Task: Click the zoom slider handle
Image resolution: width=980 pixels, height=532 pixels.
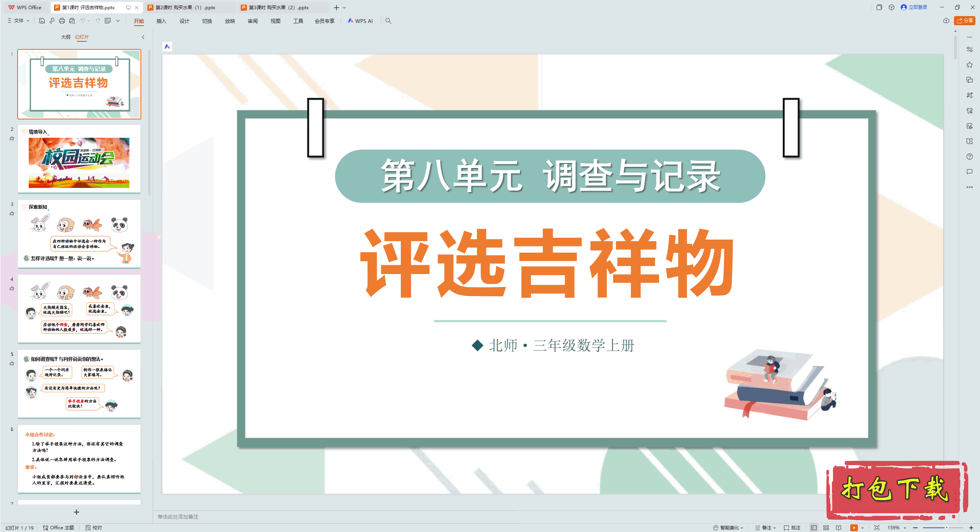Action: [x=946, y=527]
